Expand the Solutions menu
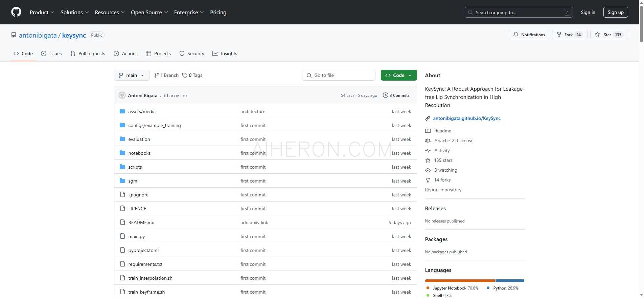Screen dimensions: 644x298 click(74, 12)
